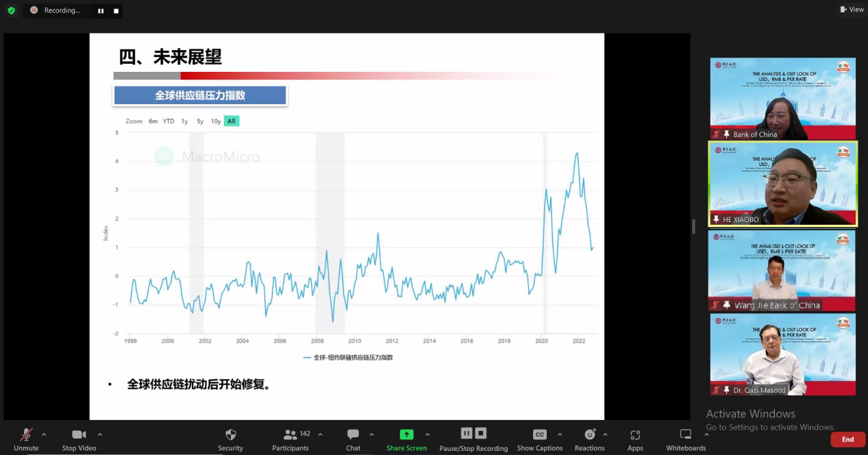This screenshot has height=455, width=868.
Task: Expand video options arrow beside Stop Video
Action: pyautogui.click(x=100, y=434)
